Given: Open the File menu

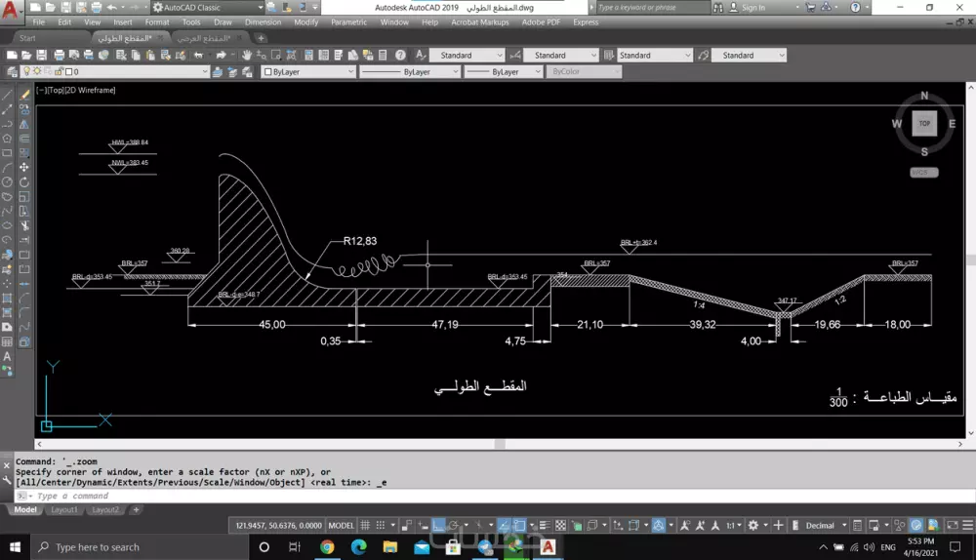Looking at the screenshot, I should [x=39, y=21].
